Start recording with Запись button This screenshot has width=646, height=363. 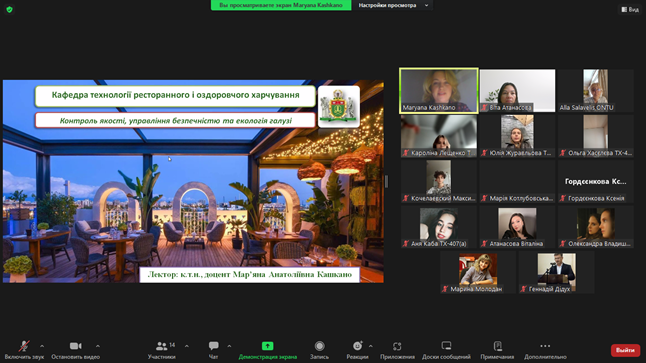click(x=319, y=350)
